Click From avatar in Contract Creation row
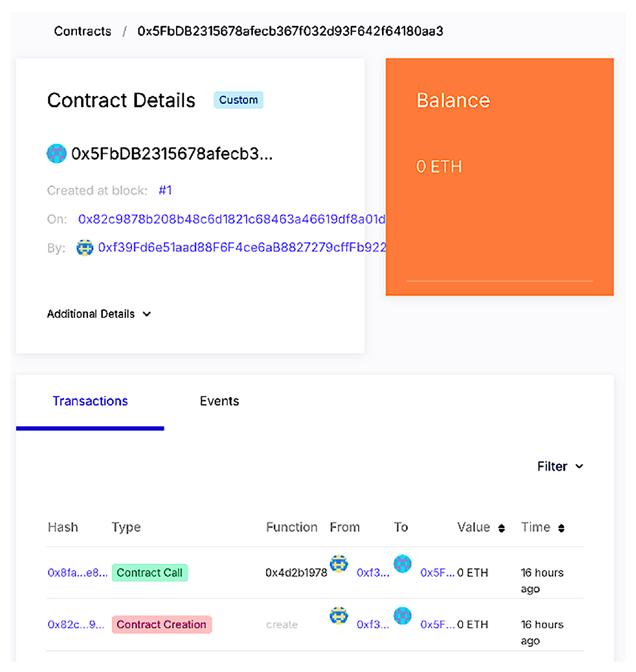 (339, 615)
